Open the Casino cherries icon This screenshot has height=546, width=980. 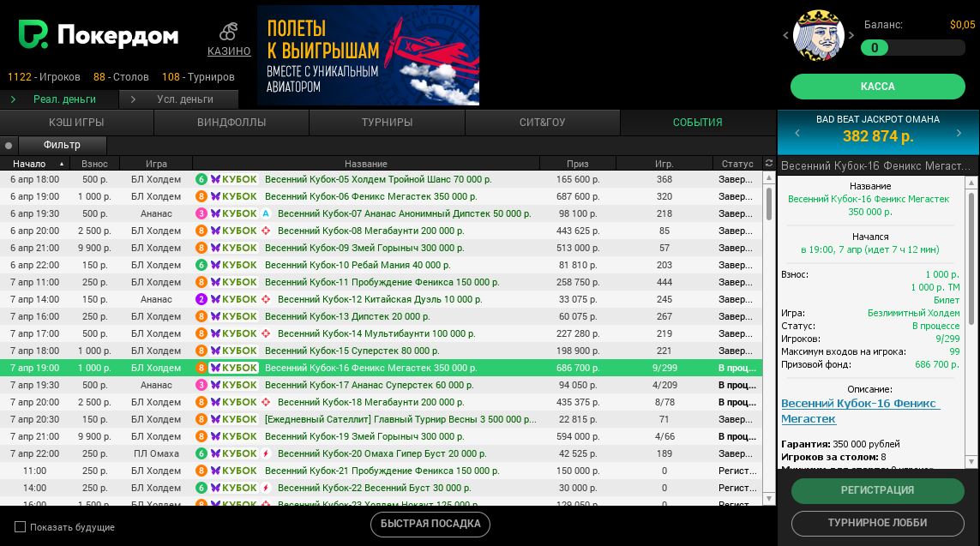[x=228, y=32]
